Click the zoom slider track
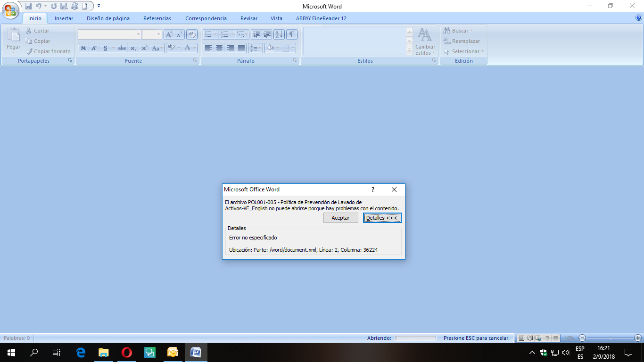 point(610,338)
